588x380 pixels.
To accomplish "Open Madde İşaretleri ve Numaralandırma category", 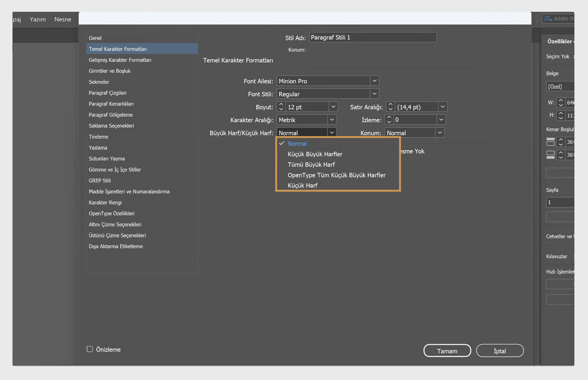I will 142,191.
